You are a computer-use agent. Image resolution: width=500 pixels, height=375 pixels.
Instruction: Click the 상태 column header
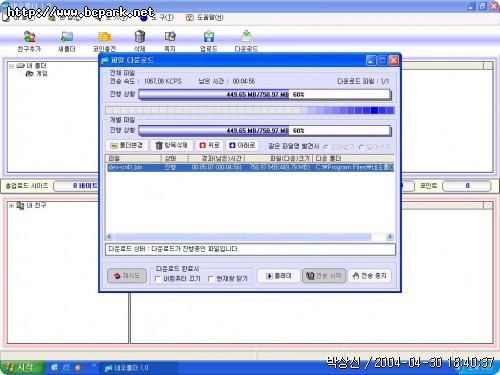(x=175, y=158)
